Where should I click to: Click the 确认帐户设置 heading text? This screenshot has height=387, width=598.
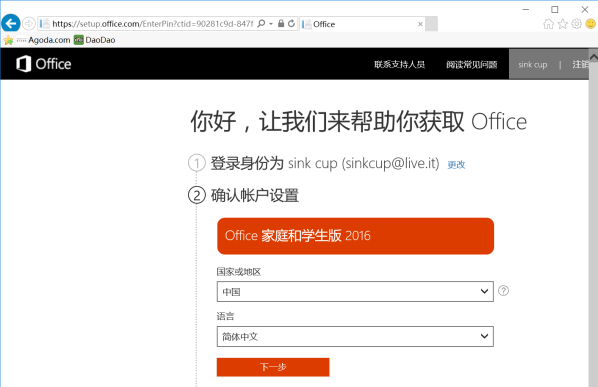pyautogui.click(x=255, y=195)
